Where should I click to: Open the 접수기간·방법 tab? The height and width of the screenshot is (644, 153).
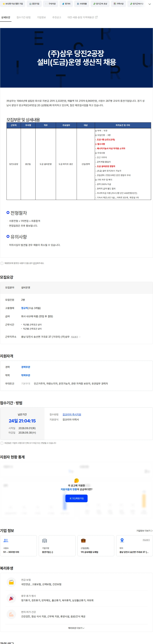tap(23, 18)
